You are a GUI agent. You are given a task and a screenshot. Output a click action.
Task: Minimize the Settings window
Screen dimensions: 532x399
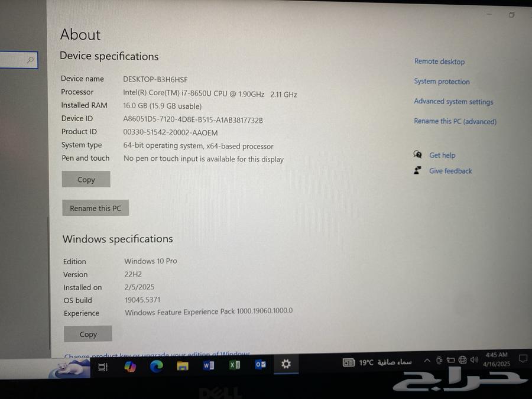point(489,14)
